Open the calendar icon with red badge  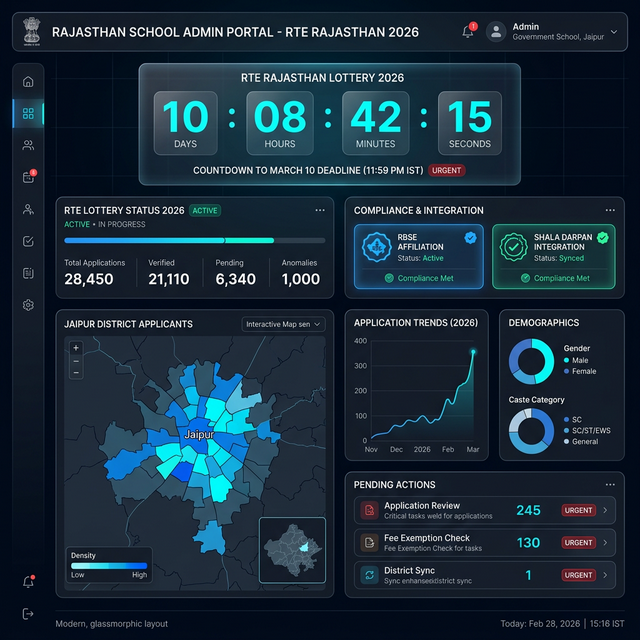click(x=28, y=177)
